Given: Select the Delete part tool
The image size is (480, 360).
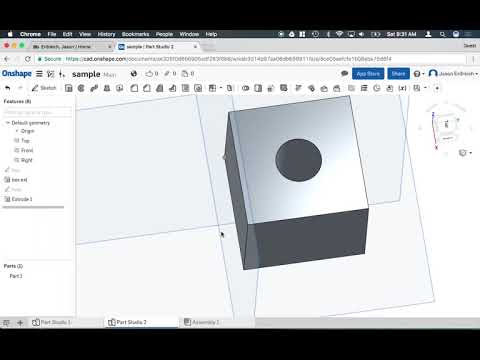Looking at the screenshot, I should coord(284,88).
